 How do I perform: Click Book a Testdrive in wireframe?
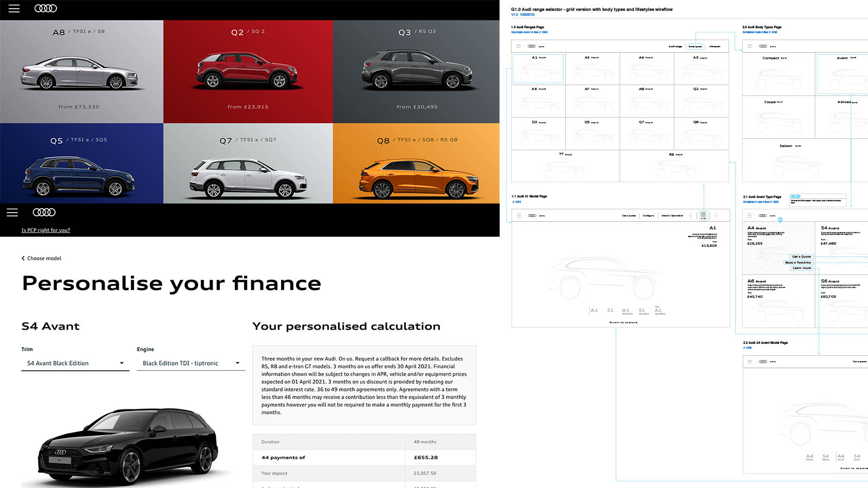tap(798, 262)
